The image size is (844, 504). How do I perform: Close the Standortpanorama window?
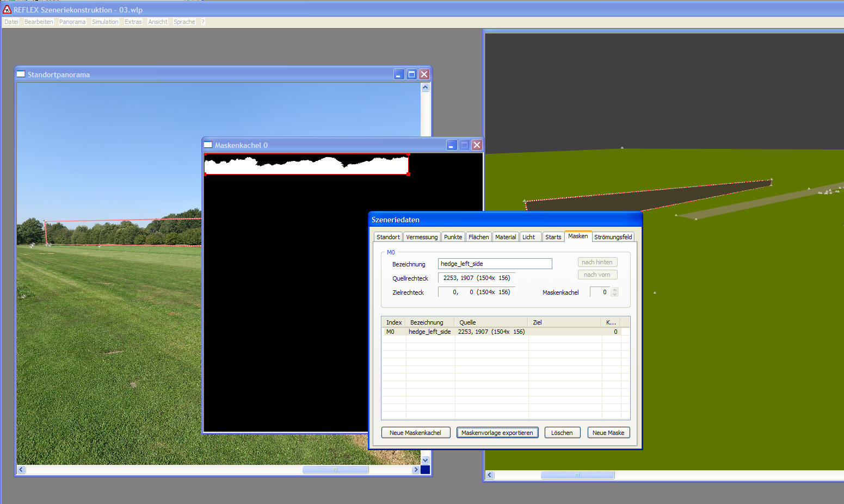[x=424, y=74]
